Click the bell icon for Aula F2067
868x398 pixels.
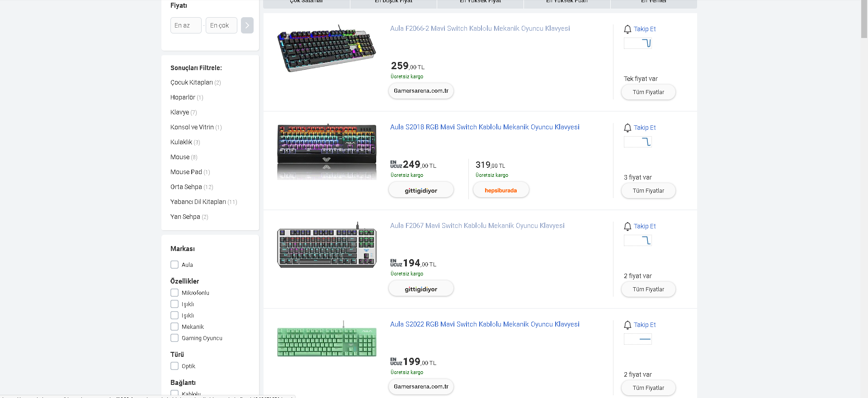(x=627, y=226)
